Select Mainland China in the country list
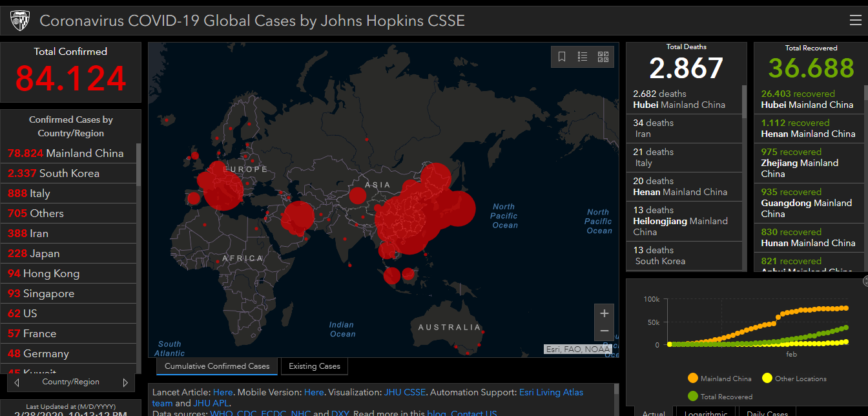868x416 pixels. pos(70,154)
